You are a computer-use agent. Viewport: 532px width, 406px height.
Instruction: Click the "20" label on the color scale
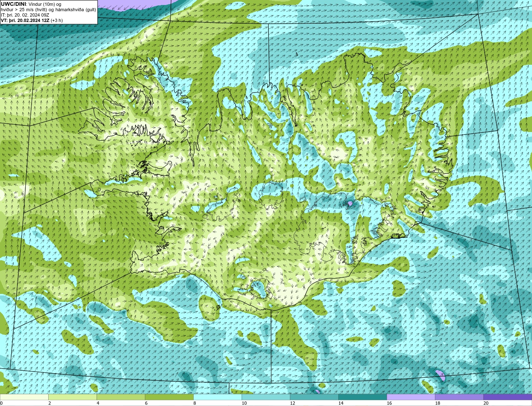coord(486,403)
